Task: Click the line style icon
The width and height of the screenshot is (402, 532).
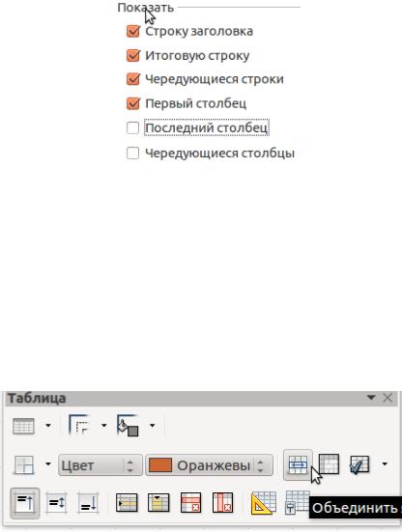Action: (79, 425)
